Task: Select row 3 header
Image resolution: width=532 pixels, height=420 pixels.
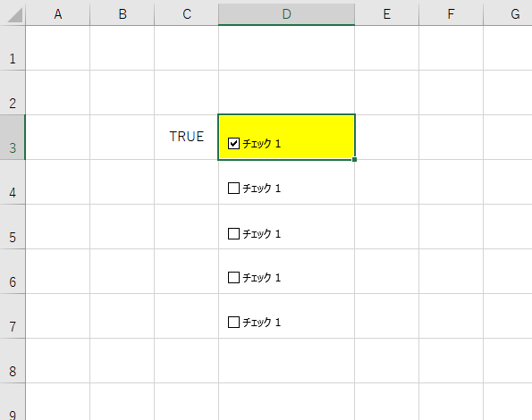Action: (13, 138)
